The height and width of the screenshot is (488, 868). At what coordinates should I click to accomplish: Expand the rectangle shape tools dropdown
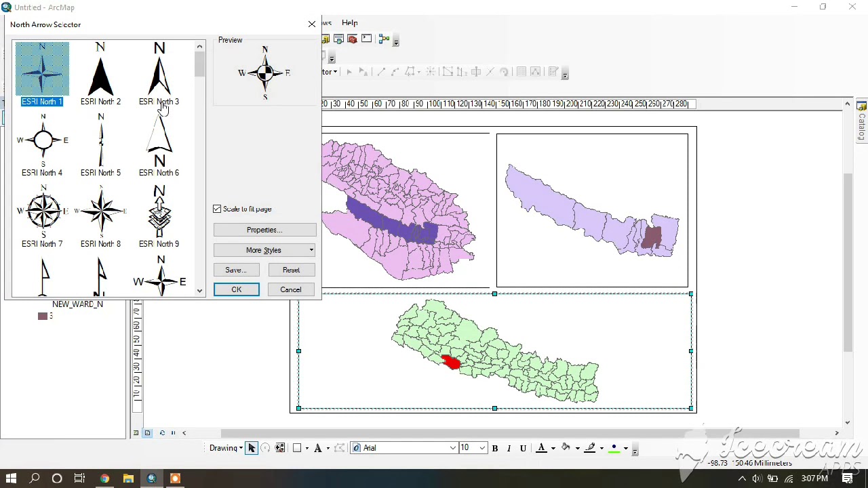307,448
